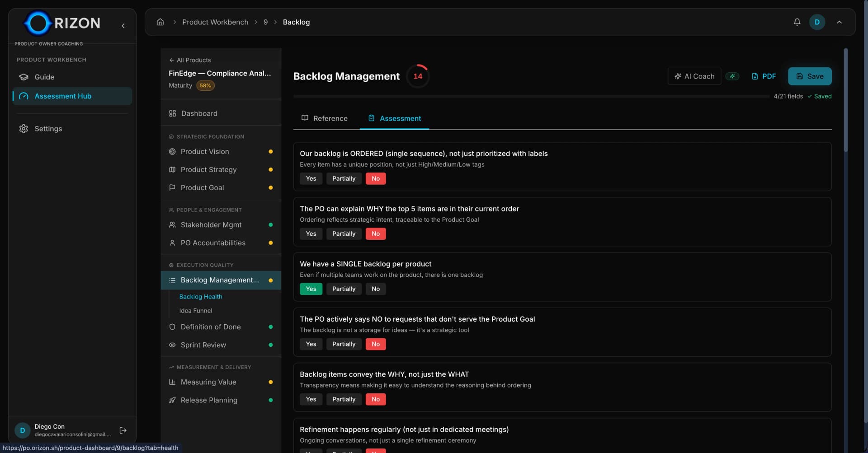Open Settings via the gear icon

(24, 129)
